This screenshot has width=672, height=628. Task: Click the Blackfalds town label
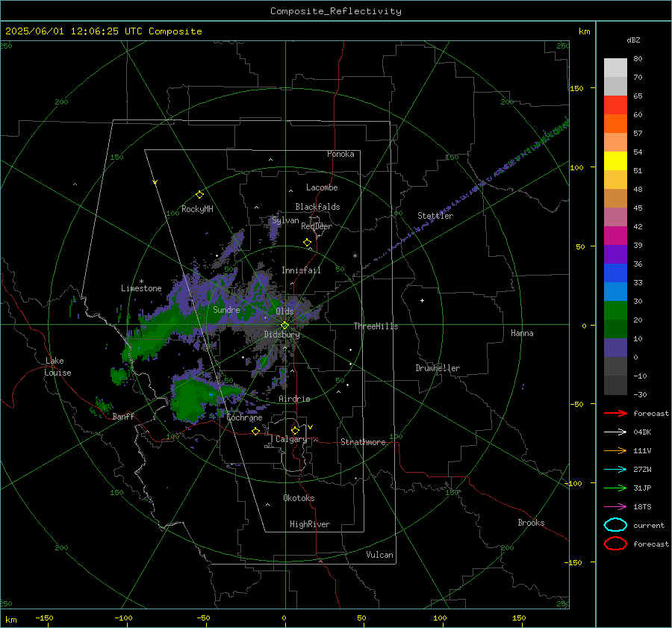317,207
